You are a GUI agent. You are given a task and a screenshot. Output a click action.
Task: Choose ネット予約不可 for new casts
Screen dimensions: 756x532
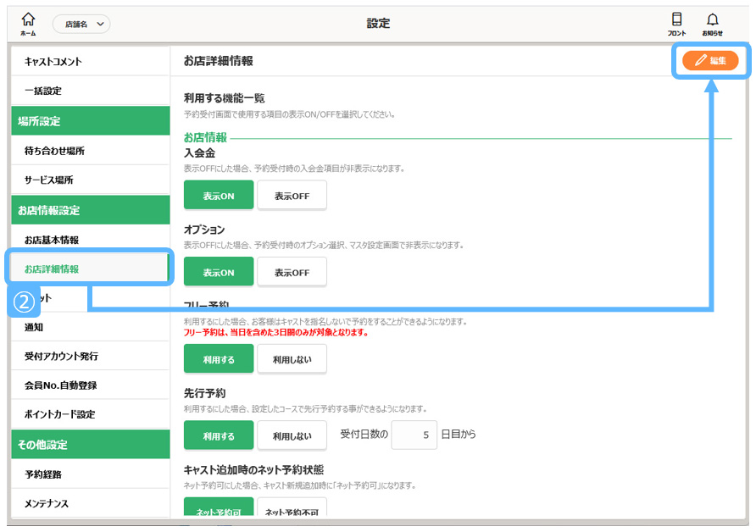(292, 511)
